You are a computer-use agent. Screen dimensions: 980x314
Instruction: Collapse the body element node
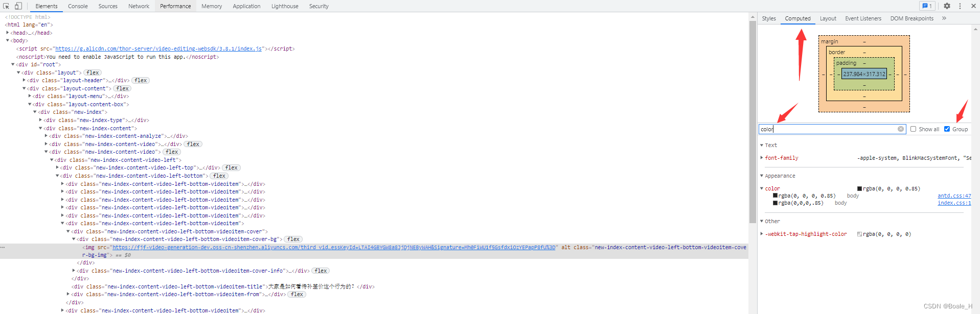click(x=7, y=40)
